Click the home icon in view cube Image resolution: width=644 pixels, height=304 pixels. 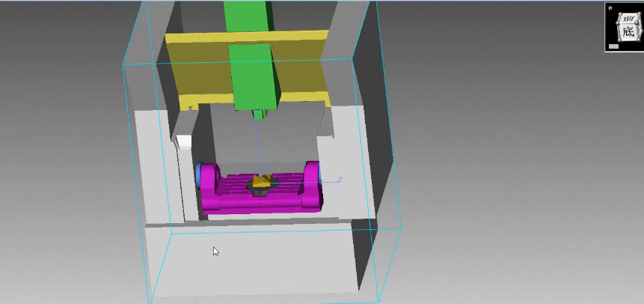610,8
